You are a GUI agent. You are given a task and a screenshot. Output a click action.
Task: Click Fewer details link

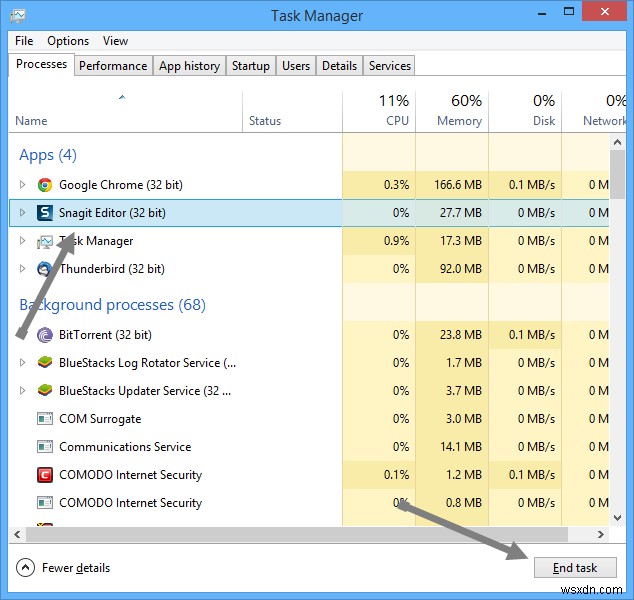coord(76,568)
